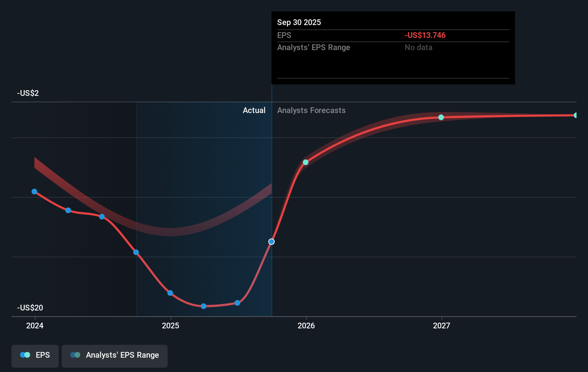Click the 2026 x-axis label
This screenshot has width=588, height=372.
point(306,325)
